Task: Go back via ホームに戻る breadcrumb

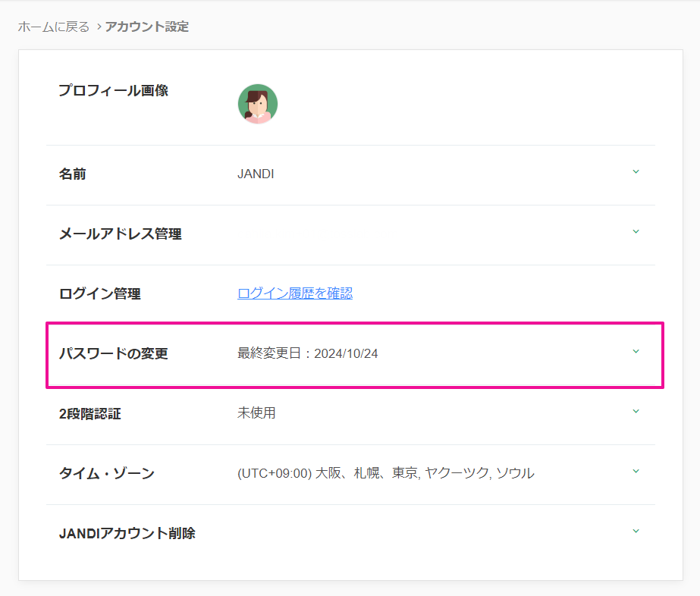Action: 54,27
